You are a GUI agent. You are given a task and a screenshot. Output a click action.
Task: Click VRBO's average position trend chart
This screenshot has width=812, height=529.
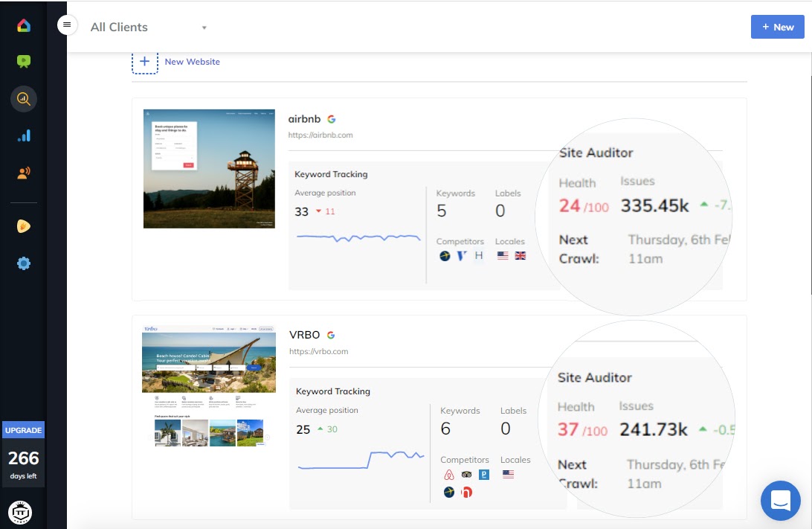[x=361, y=460]
